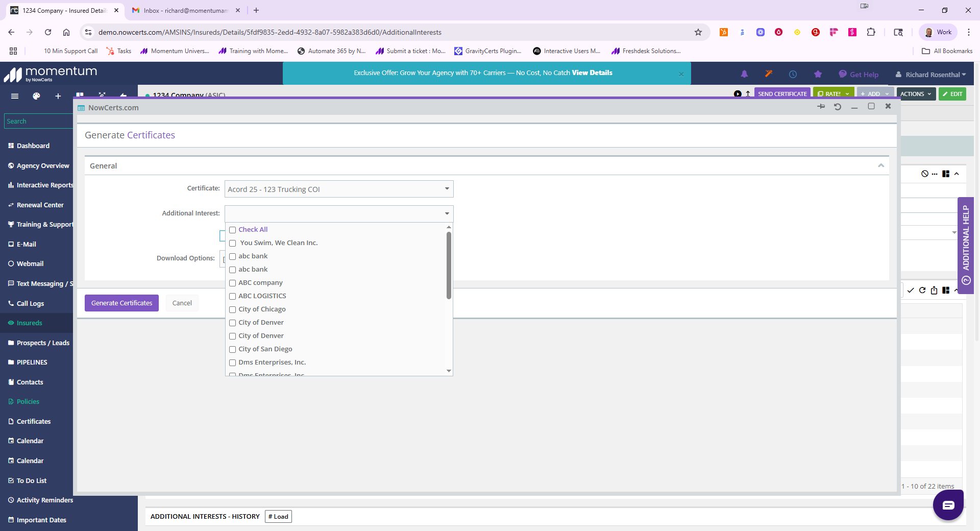Click the # Load button for history
The image size is (980, 531).
pos(278,516)
